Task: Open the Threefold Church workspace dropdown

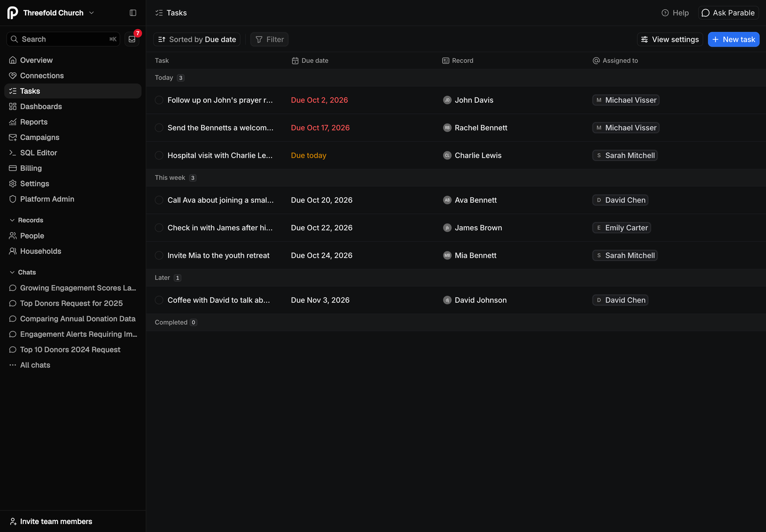Action: 52,13
